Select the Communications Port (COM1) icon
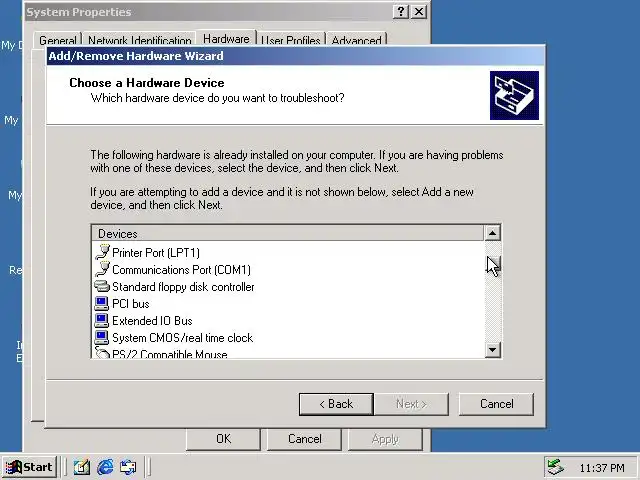640x480 pixels. [102, 269]
